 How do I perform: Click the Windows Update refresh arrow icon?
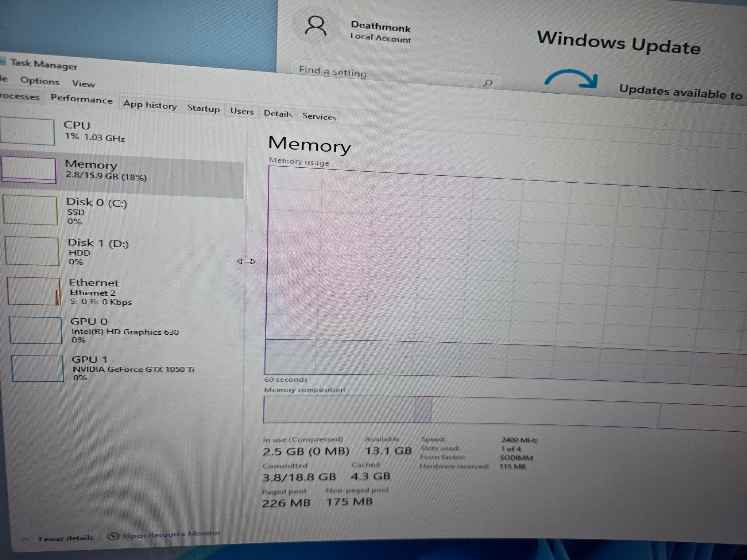(x=571, y=79)
